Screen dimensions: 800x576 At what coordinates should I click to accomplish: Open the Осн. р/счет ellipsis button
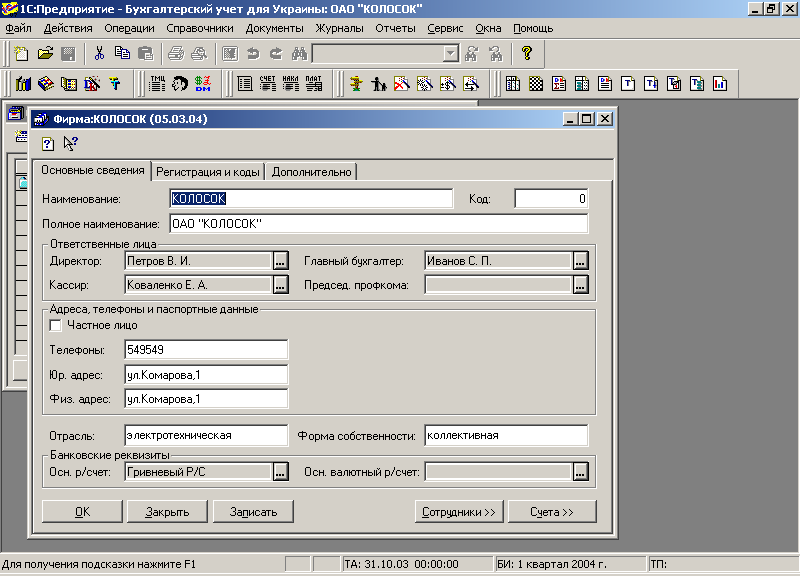(280, 472)
